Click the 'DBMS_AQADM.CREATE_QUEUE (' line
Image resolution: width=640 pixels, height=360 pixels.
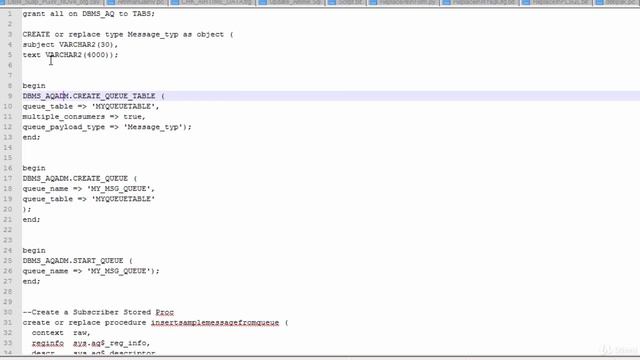tap(80, 178)
